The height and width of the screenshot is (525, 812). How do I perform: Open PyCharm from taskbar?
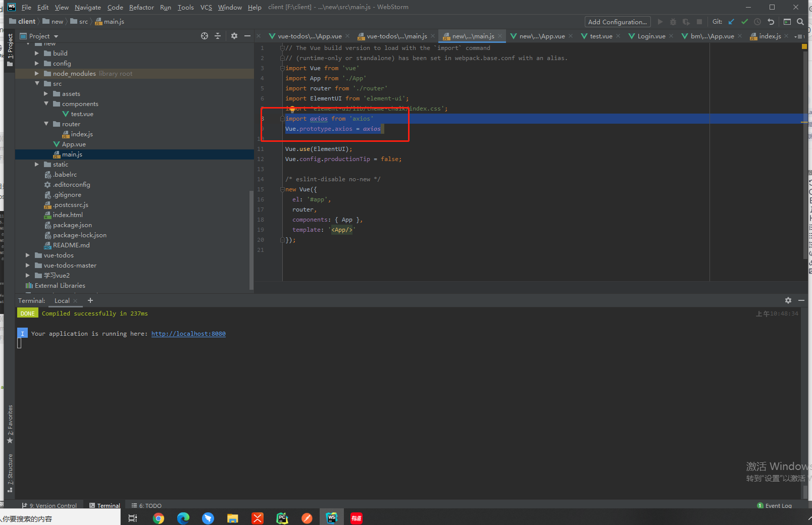click(x=282, y=518)
